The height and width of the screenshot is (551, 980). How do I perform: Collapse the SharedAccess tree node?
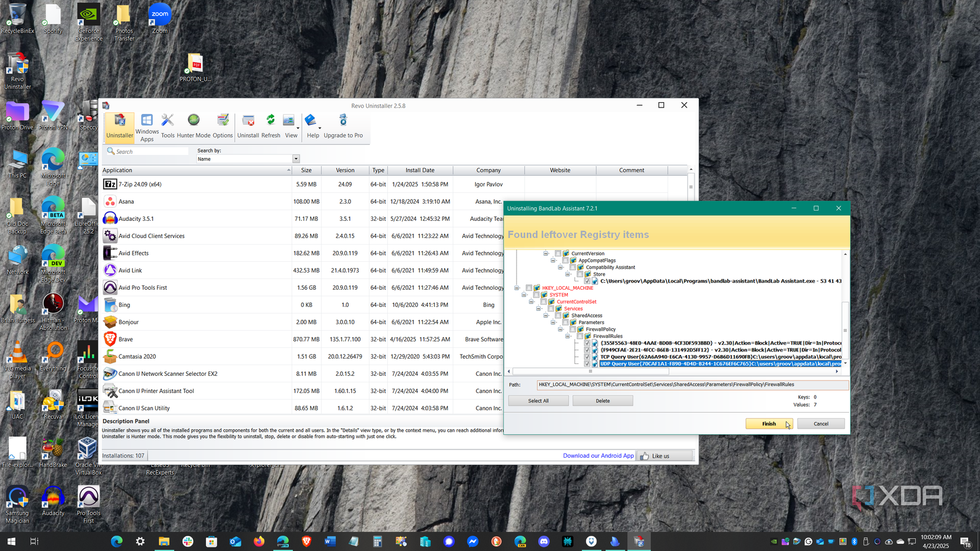tap(546, 315)
